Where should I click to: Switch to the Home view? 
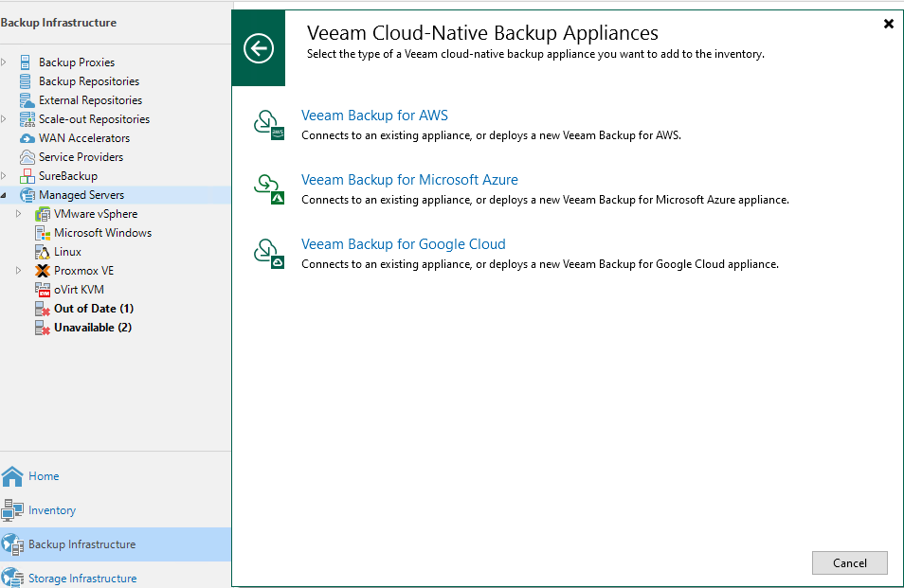pos(44,476)
